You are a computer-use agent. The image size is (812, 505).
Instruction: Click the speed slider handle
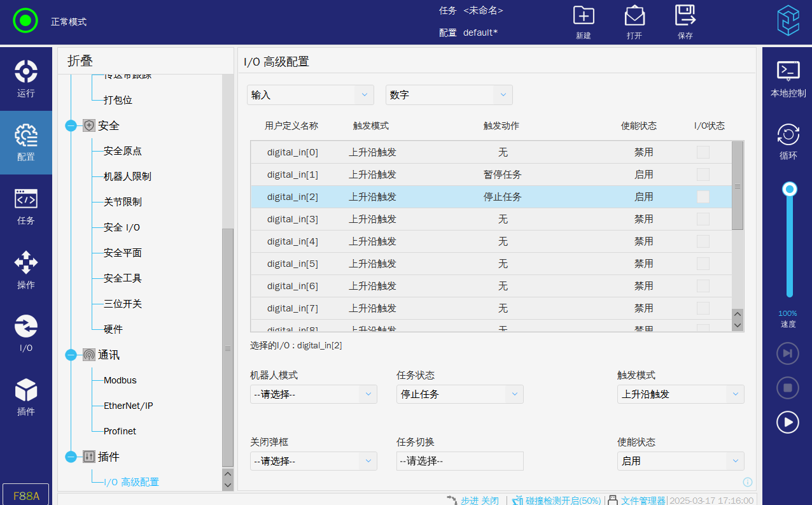pos(790,188)
